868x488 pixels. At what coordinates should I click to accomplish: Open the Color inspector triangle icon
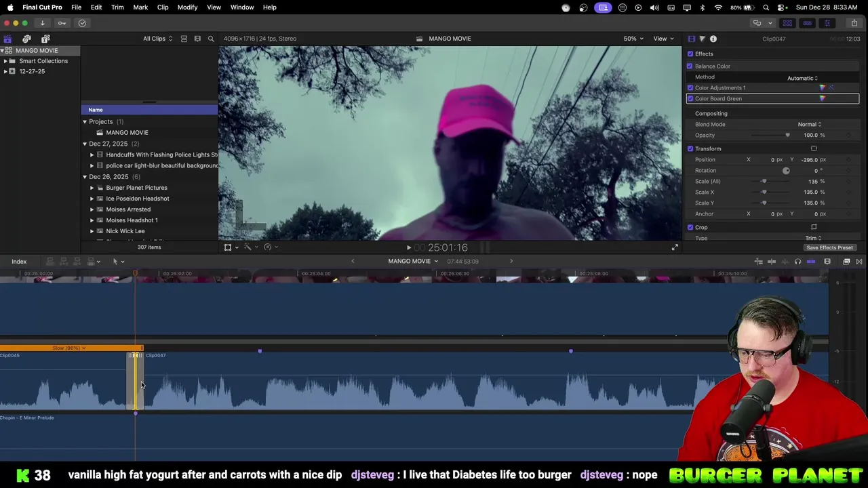702,39
